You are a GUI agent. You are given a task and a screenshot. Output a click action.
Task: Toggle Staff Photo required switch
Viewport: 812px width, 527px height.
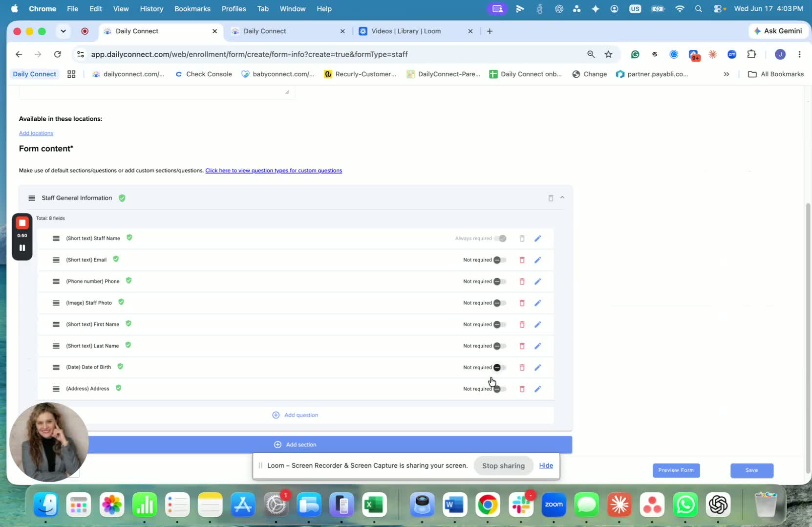(x=499, y=303)
